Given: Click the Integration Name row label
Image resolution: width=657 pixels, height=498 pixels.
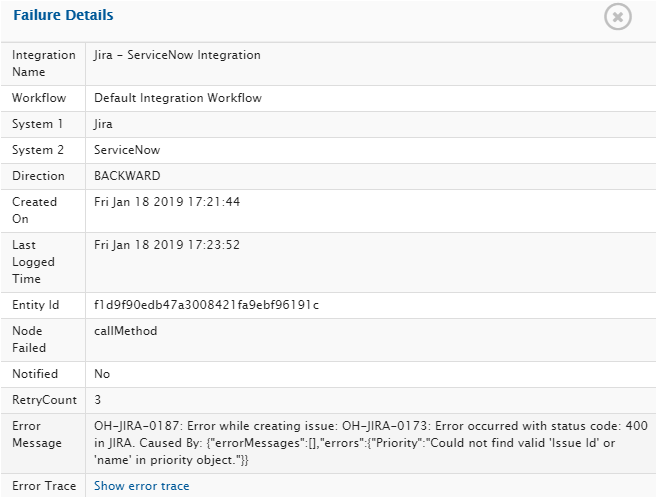Looking at the screenshot, I should click(43, 63).
